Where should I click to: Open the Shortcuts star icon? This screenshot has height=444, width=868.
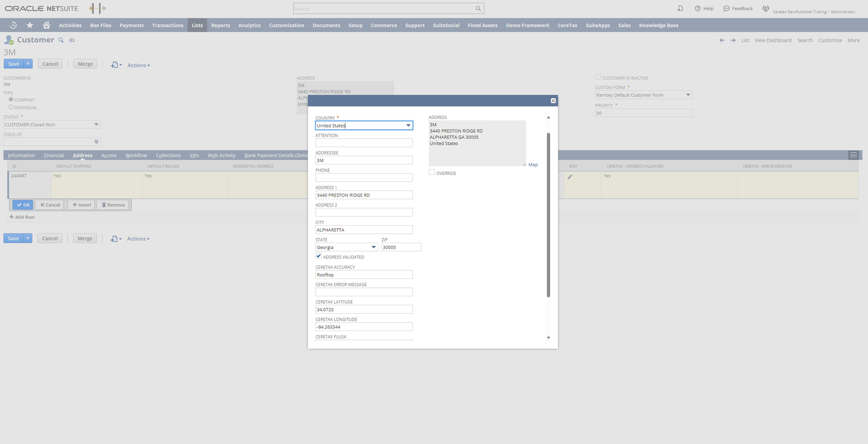(x=30, y=25)
